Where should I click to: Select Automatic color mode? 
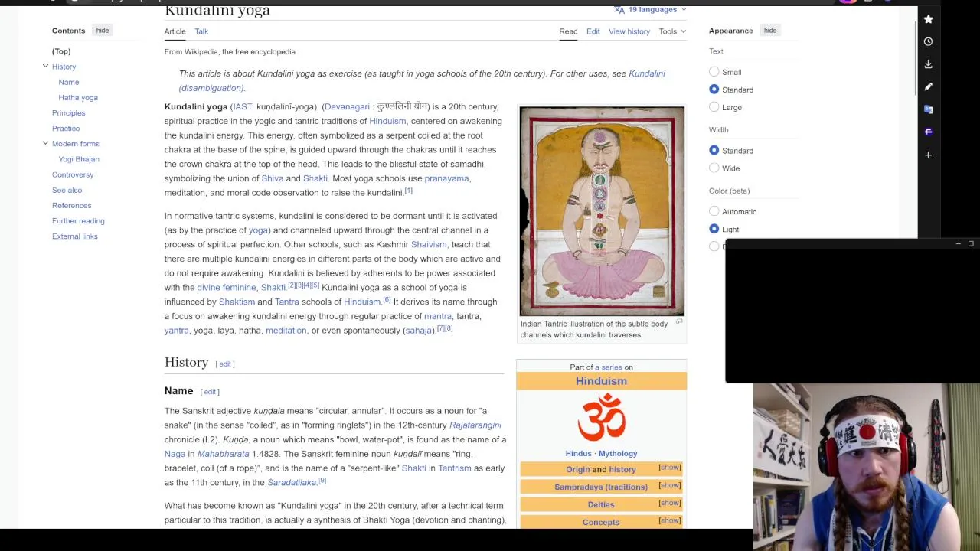click(x=714, y=211)
